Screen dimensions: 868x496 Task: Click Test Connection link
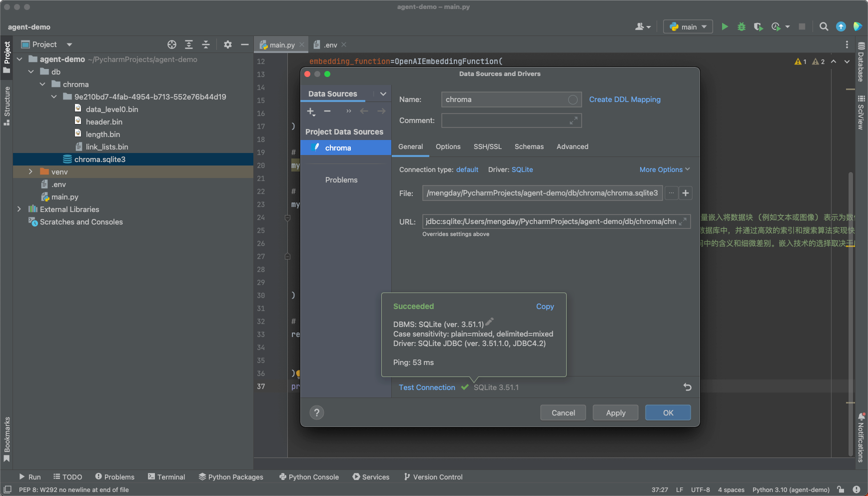(x=427, y=387)
